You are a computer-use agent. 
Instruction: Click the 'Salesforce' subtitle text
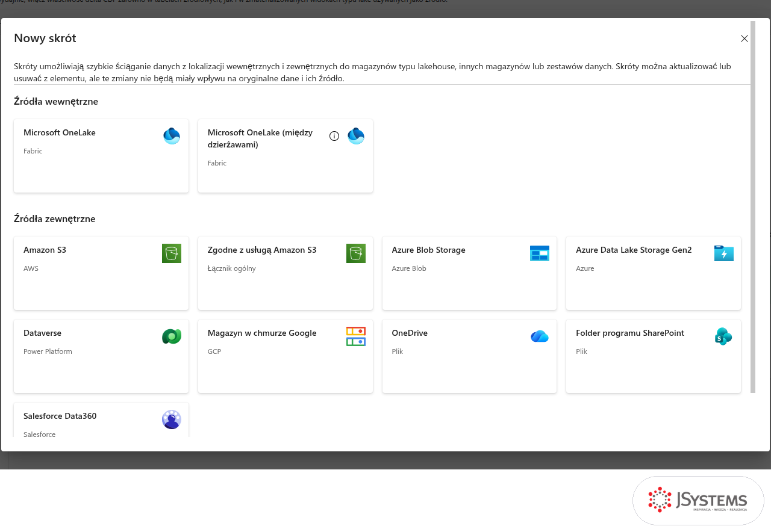coord(40,435)
